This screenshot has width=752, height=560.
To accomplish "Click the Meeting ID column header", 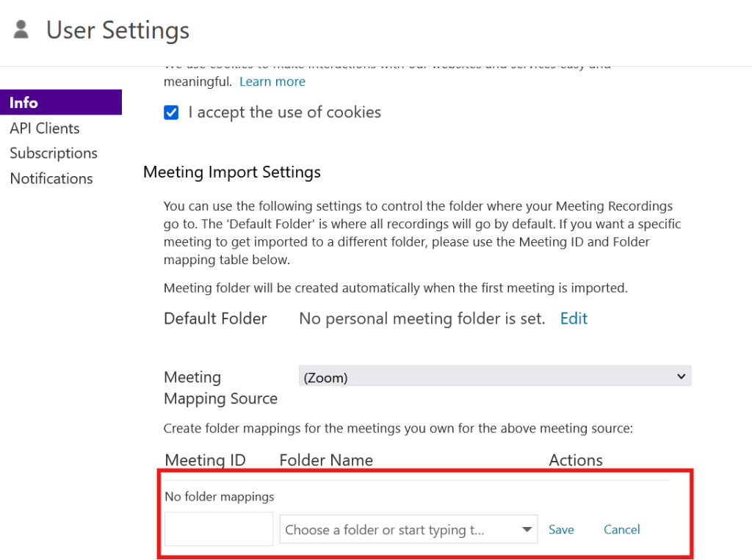I will pyautogui.click(x=205, y=460).
